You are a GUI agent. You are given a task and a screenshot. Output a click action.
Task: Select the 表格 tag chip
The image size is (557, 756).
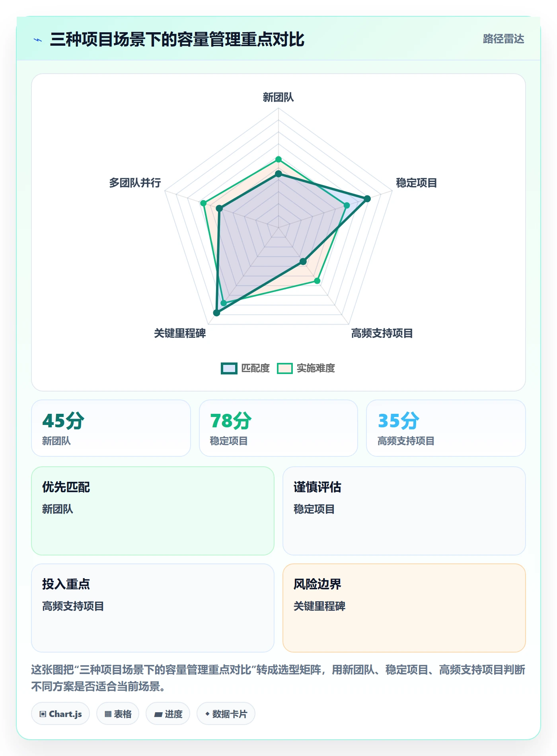pos(118,714)
